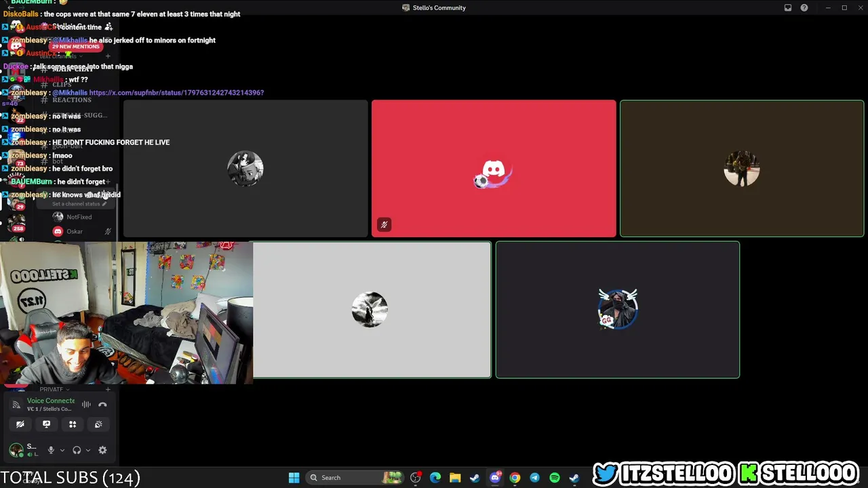Expand headphone output options arrow
868x488 pixels.
[87, 450]
